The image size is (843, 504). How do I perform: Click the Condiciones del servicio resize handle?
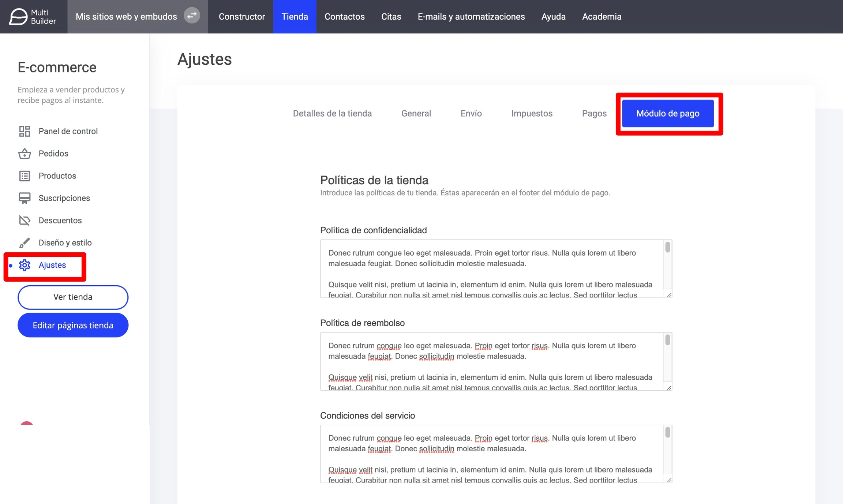(x=669, y=480)
